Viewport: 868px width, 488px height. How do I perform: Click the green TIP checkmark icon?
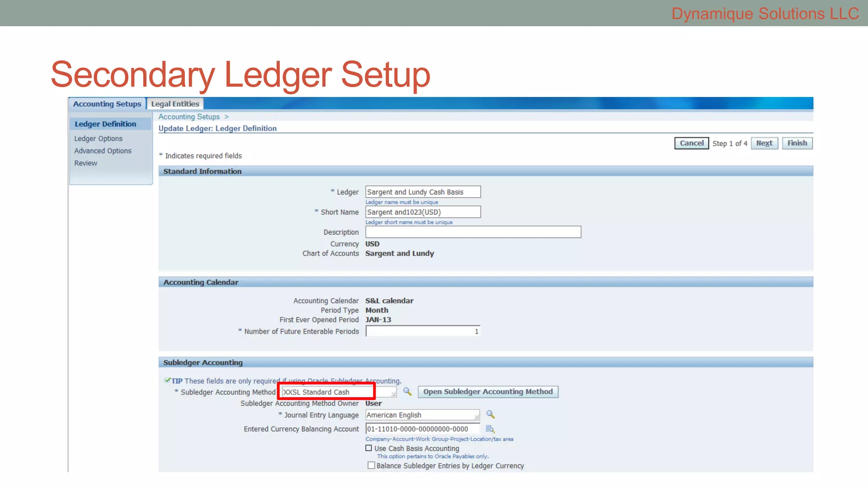pos(167,380)
